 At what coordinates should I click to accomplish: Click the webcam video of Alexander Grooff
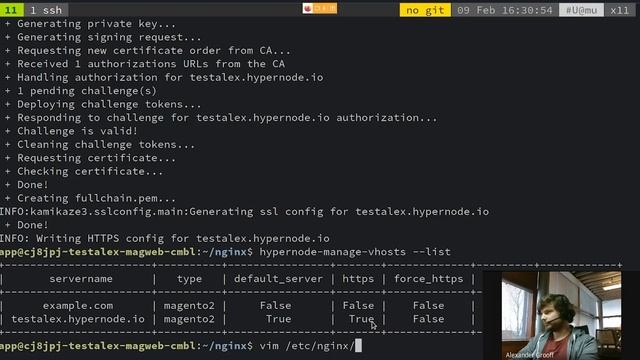point(561,316)
